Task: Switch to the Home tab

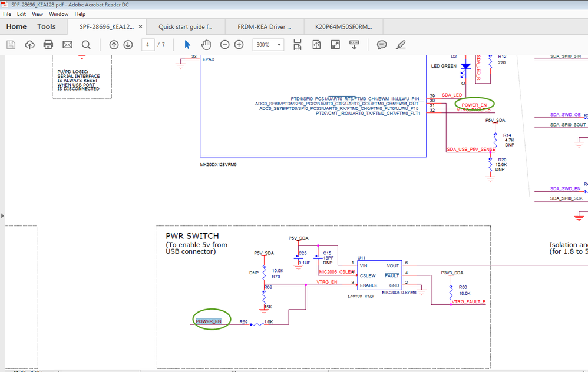Action: tap(16, 26)
